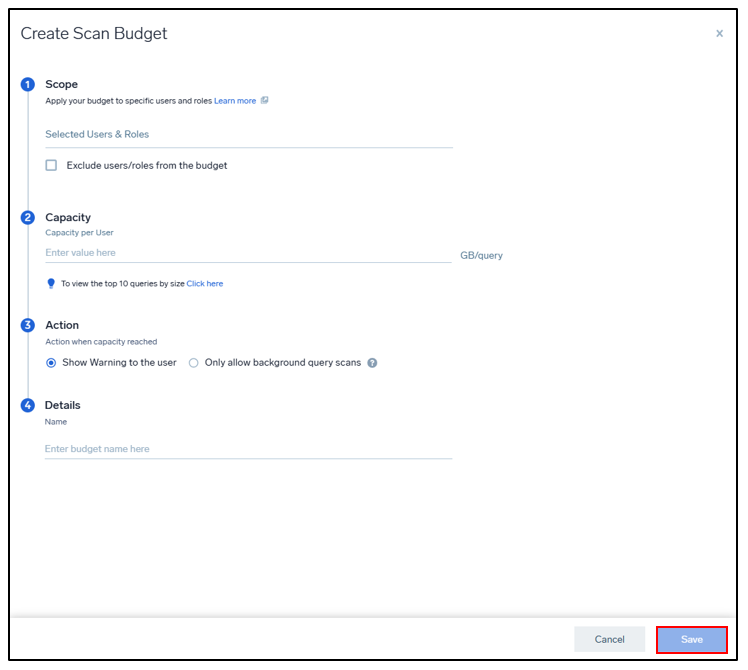Select Show Warning to the user
Viewport: 748px width, 670px height.
click(51, 363)
